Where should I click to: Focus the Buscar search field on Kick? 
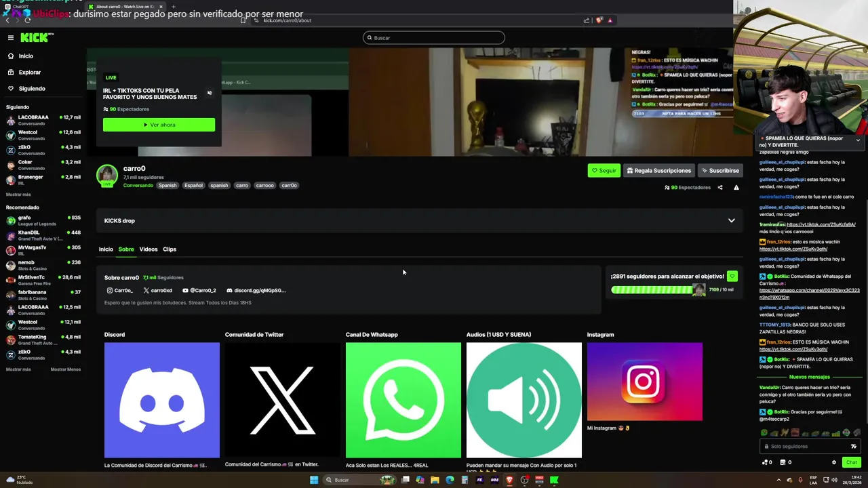click(434, 38)
